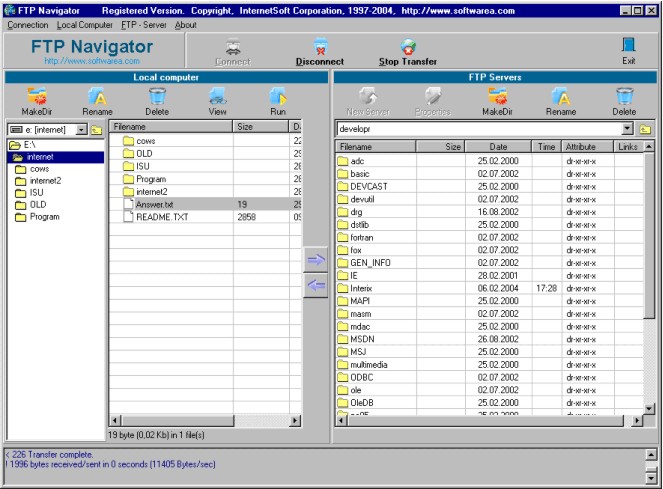Click the 17:28 time cell for Interix
Image resolution: width=663 pixels, height=489 pixels.
(x=546, y=288)
